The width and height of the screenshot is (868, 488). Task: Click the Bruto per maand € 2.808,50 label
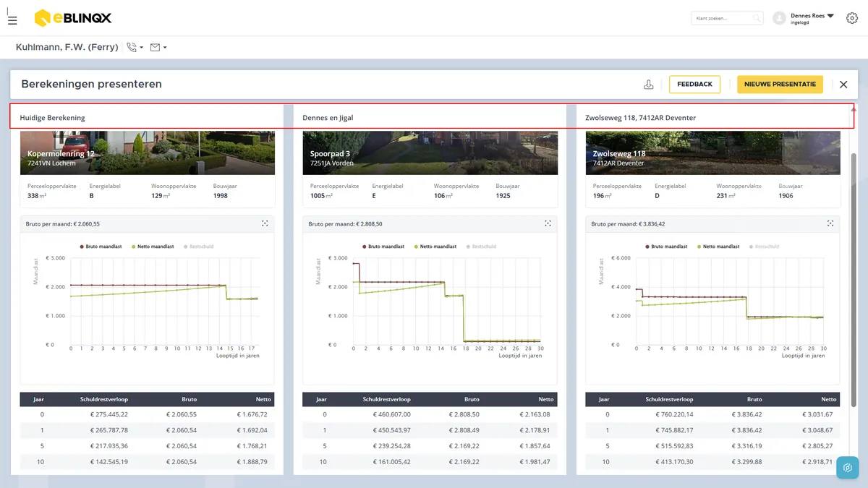click(x=346, y=224)
